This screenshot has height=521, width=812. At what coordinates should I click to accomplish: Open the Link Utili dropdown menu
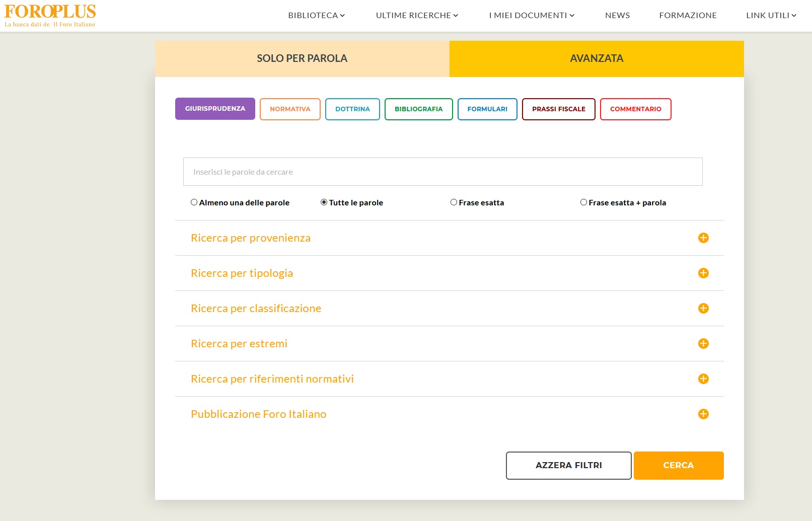pyautogui.click(x=771, y=16)
